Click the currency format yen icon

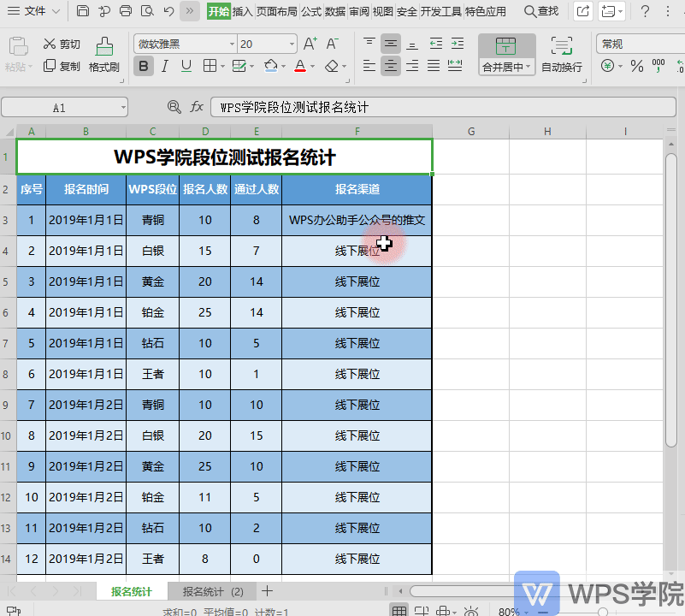point(607,66)
